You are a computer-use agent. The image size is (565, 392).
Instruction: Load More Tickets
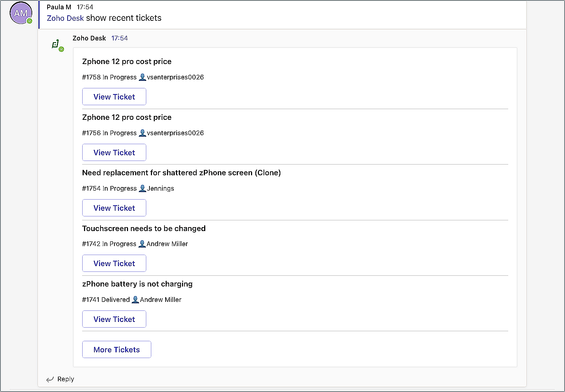(117, 349)
